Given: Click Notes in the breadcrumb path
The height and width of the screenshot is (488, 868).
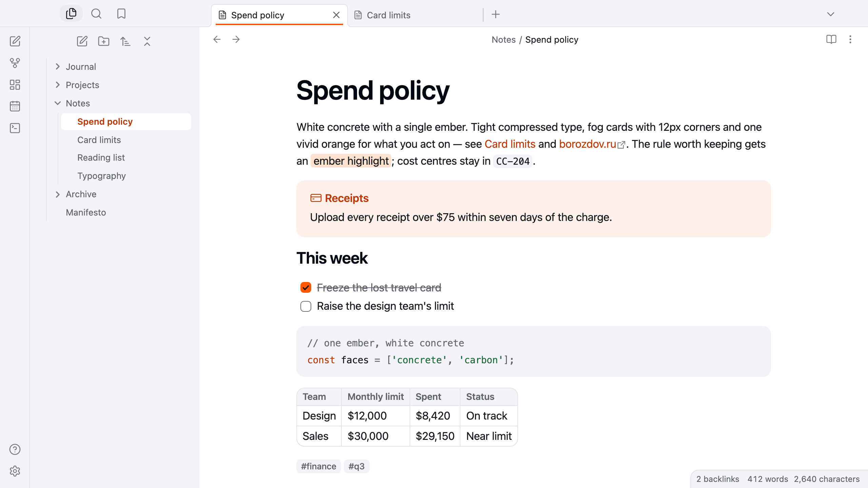Looking at the screenshot, I should 504,40.
